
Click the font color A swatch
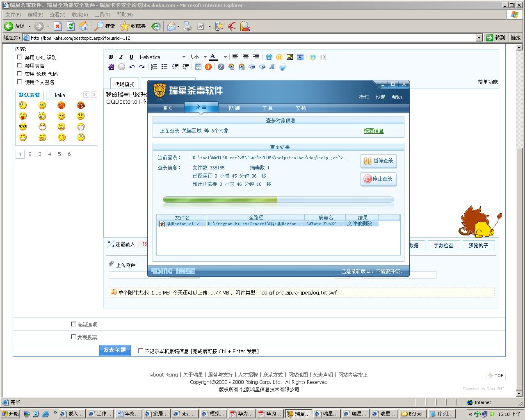click(x=213, y=57)
